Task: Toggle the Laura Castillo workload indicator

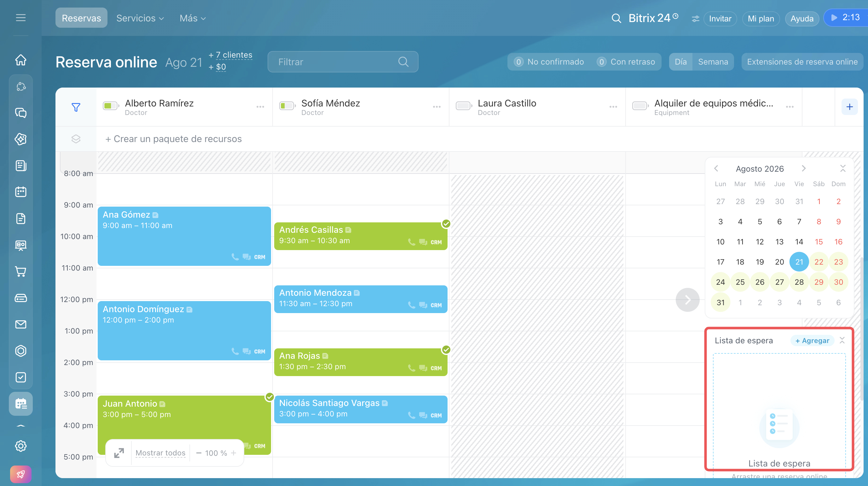Action: [x=464, y=106]
